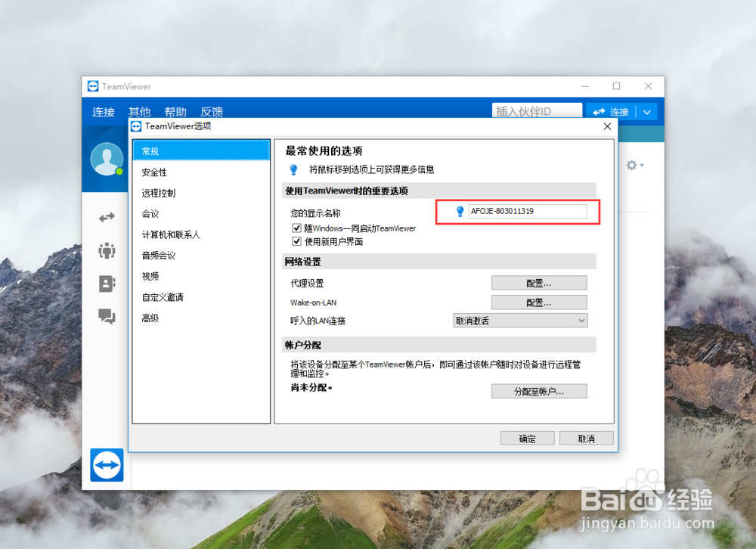Click the gear settings icon in main window
The image size is (756, 549).
pos(634,166)
